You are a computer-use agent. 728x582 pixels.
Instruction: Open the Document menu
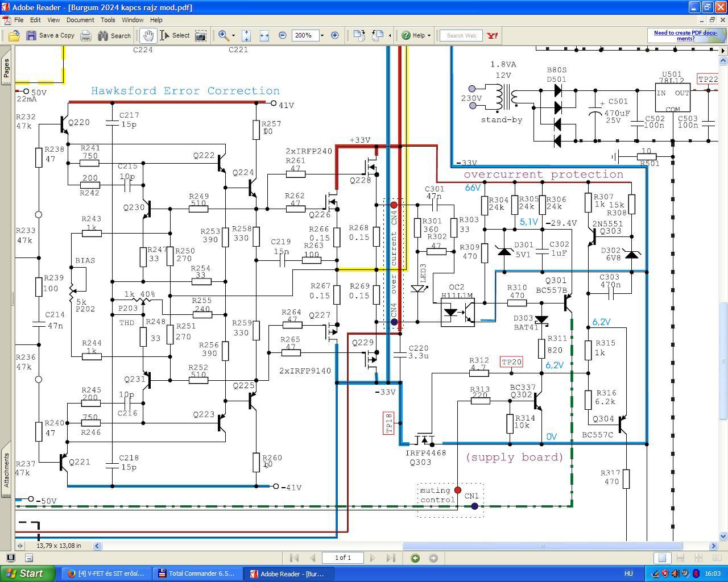point(80,20)
